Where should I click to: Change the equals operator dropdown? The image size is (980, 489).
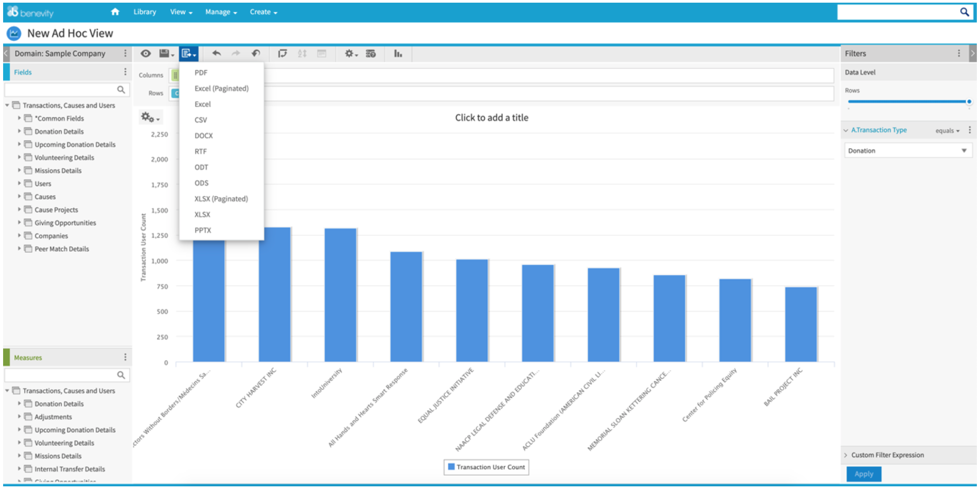948,131
